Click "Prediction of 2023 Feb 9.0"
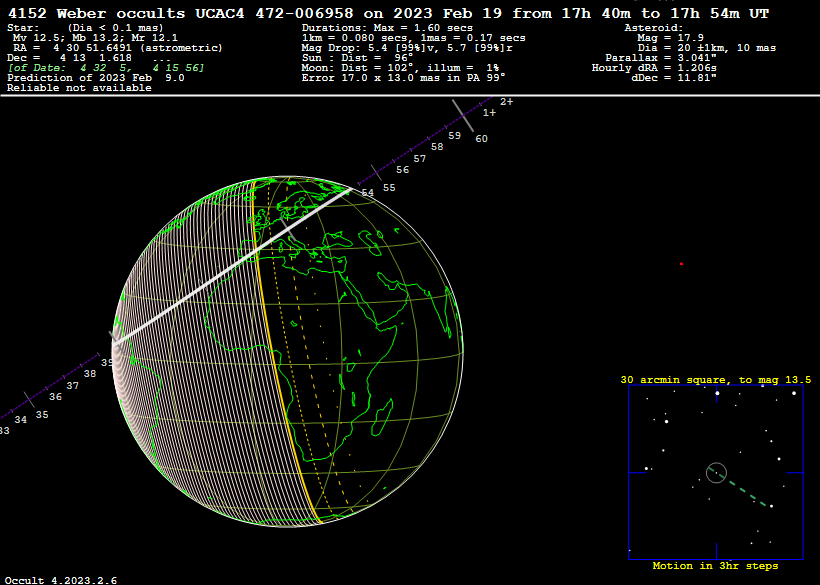 96,78
